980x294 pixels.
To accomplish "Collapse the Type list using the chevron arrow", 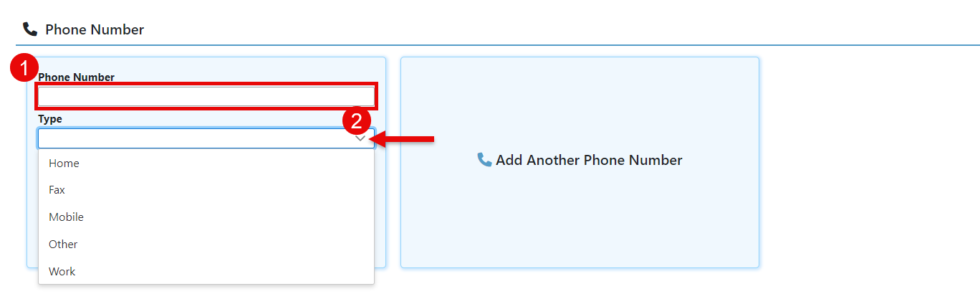I will (x=361, y=139).
